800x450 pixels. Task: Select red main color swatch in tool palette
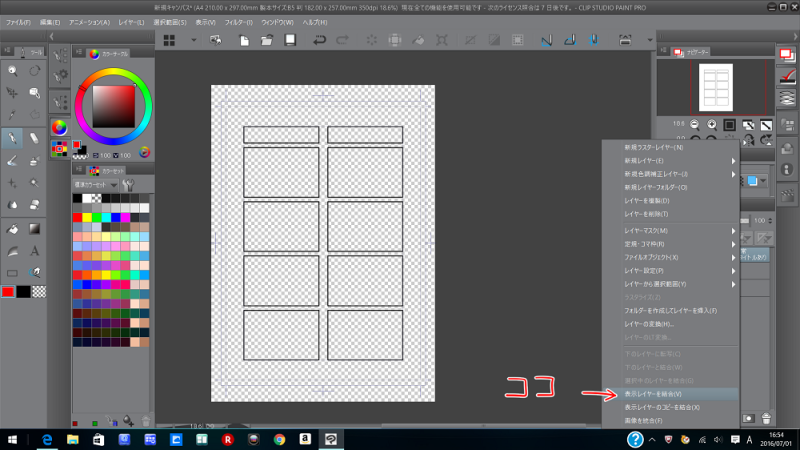coord(8,292)
